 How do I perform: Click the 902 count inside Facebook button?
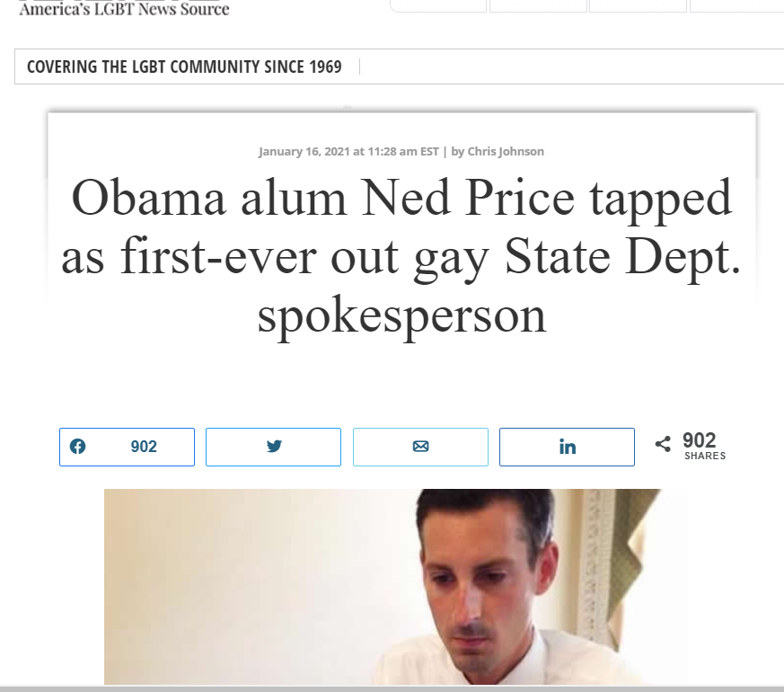(144, 447)
